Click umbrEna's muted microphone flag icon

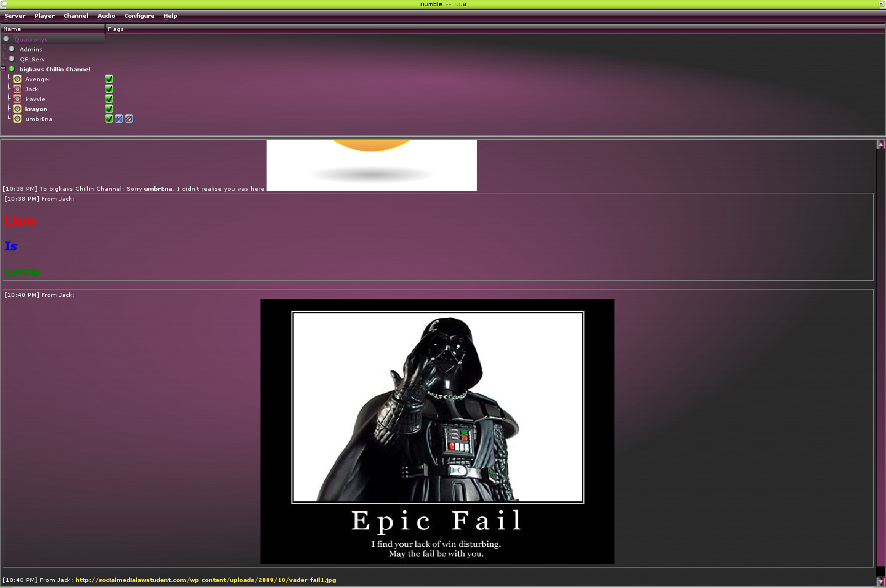[x=119, y=119]
